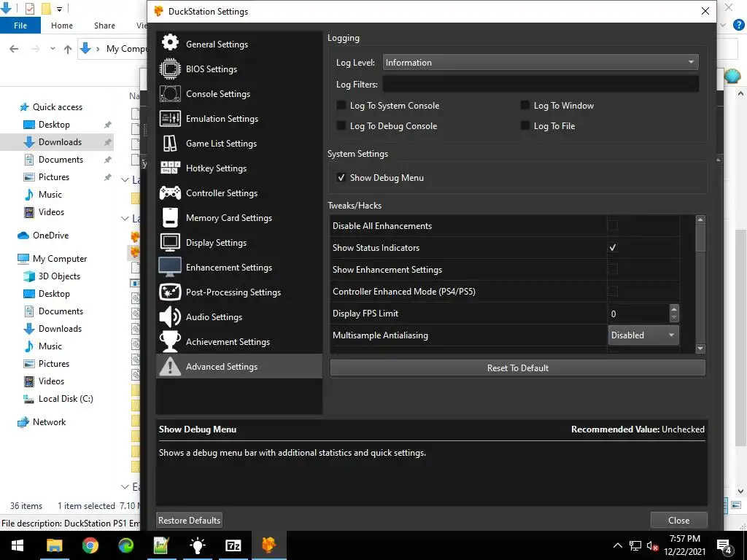Select Local Disk (C:) in Explorer
747x560 pixels.
(66, 399)
